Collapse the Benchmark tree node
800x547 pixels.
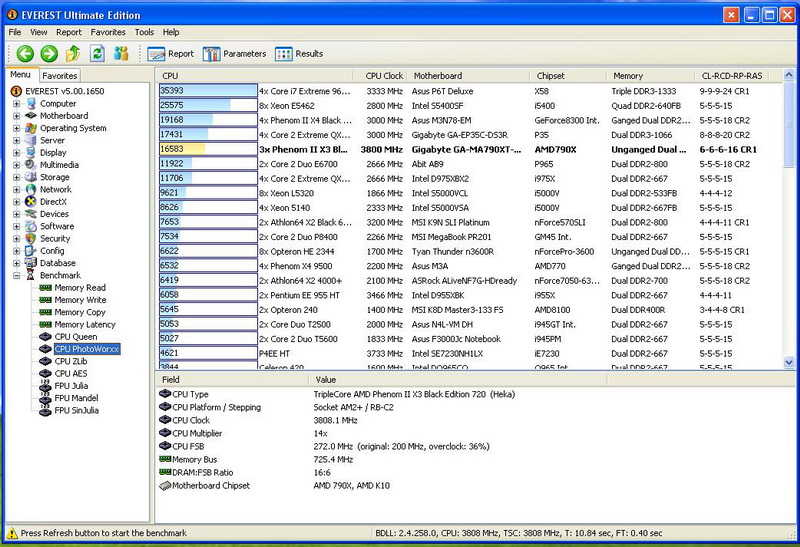(x=16, y=275)
